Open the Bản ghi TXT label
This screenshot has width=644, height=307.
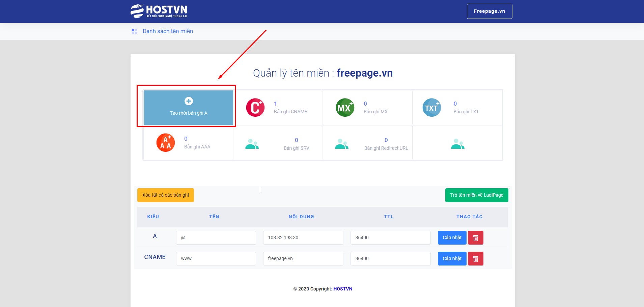pos(466,112)
